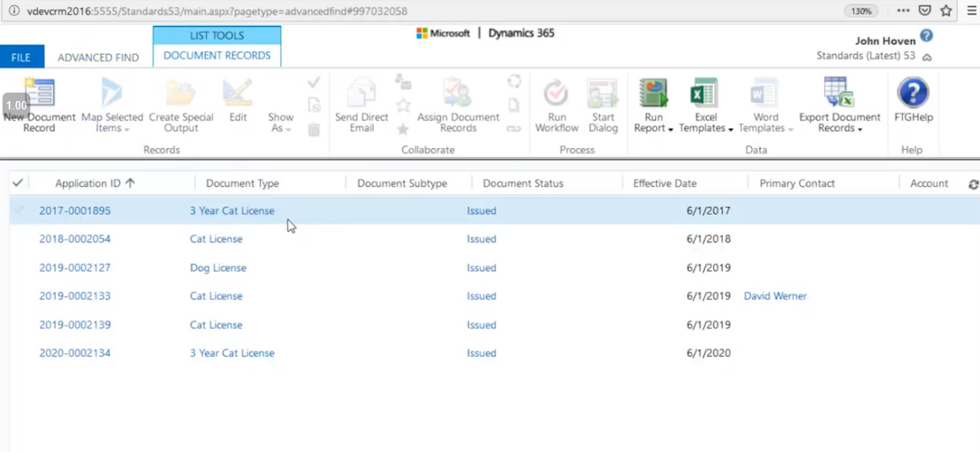The height and width of the screenshot is (452, 980).
Task: Click the Create Special Output icon
Action: point(181,94)
